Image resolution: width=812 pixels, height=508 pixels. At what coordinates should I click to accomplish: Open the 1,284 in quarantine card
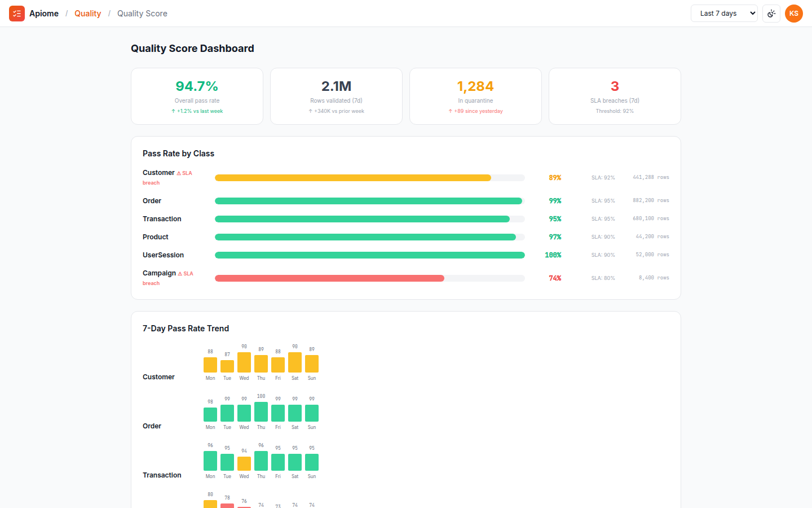pos(475,96)
